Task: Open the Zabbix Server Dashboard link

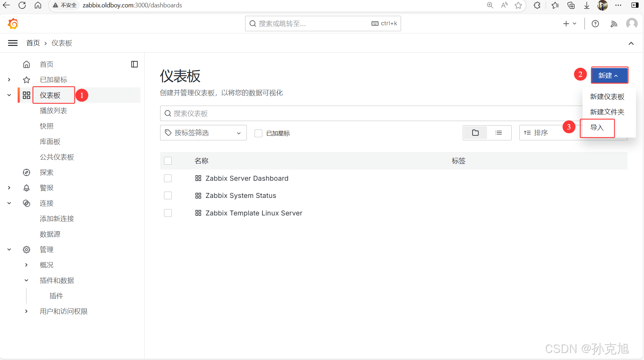Action: (x=247, y=178)
